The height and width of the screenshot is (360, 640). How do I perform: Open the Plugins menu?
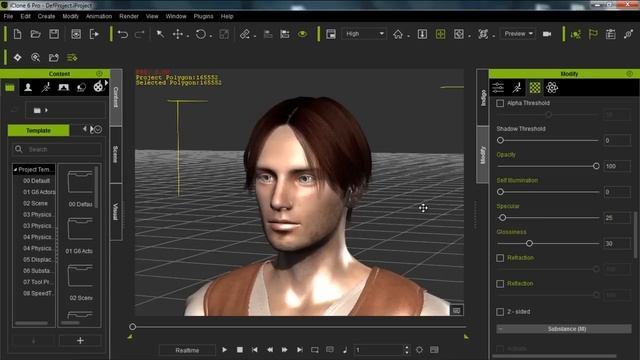coord(203,16)
